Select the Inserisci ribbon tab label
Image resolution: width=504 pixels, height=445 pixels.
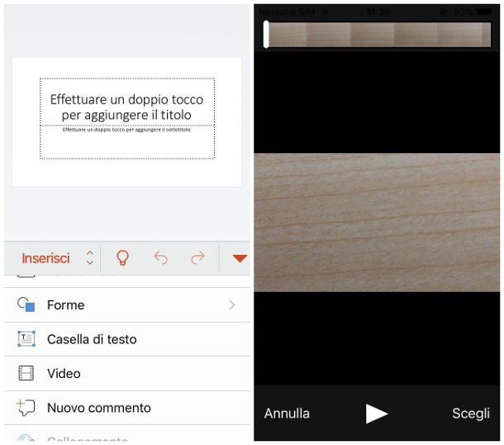click(x=45, y=258)
